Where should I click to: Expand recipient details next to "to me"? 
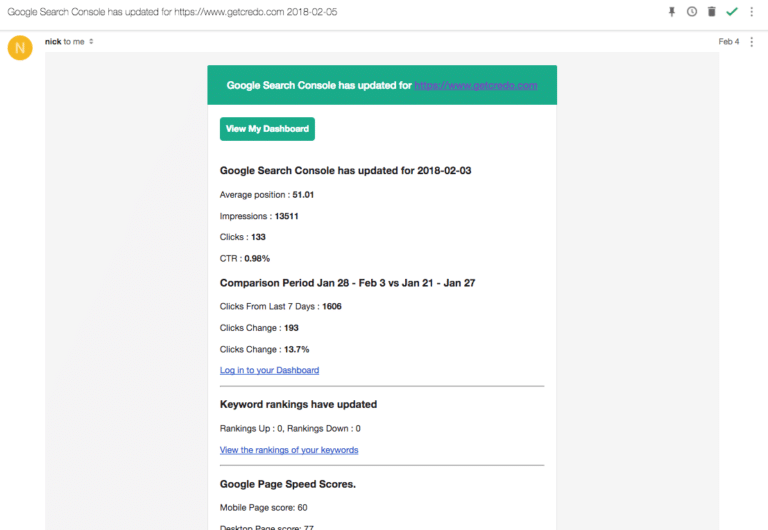tap(91, 42)
